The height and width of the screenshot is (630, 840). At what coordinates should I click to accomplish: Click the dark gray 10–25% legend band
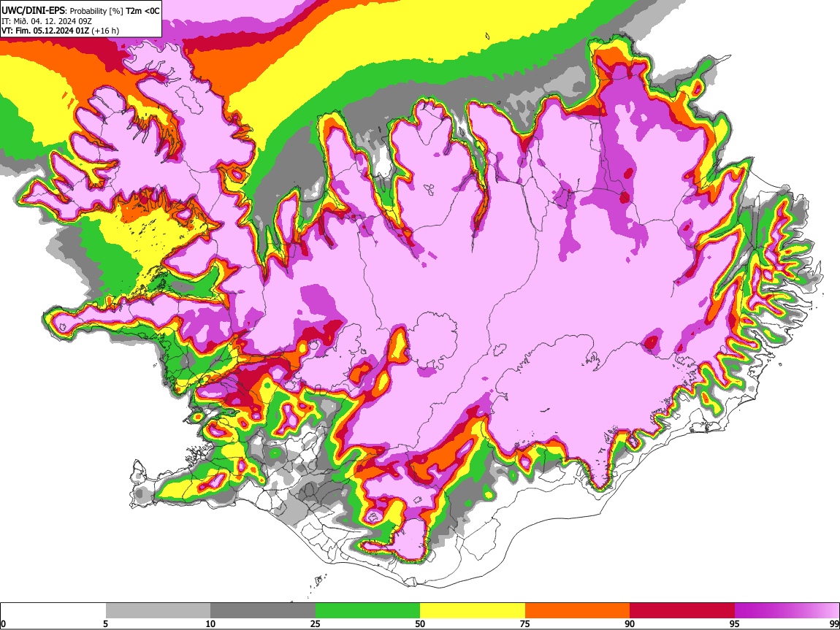[x=263, y=610]
